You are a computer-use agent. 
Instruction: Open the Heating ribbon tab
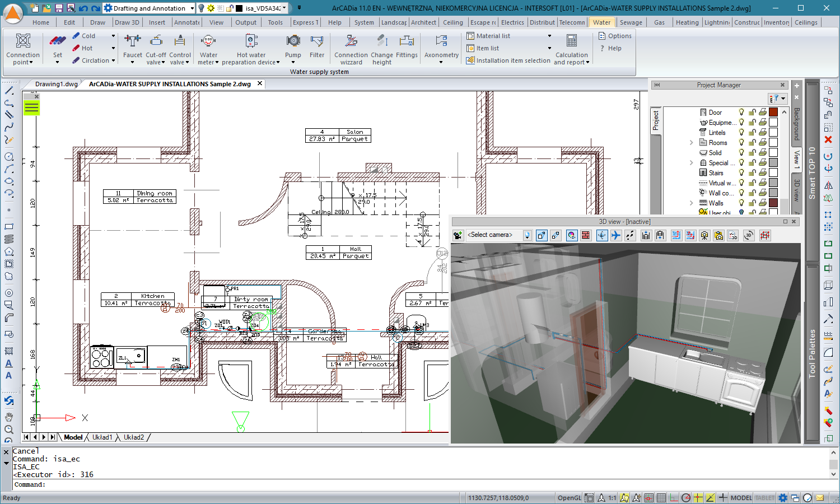tap(687, 22)
